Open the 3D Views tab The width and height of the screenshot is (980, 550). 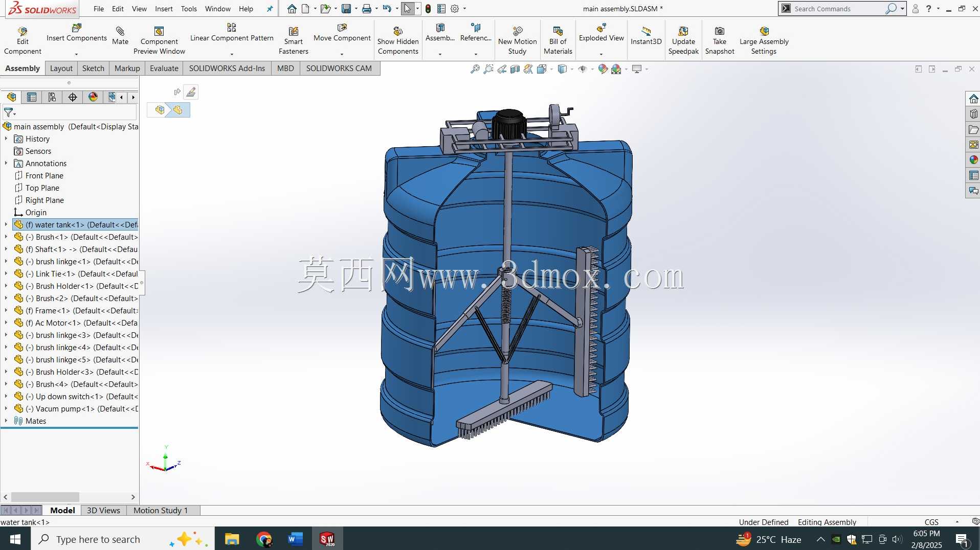click(x=103, y=510)
